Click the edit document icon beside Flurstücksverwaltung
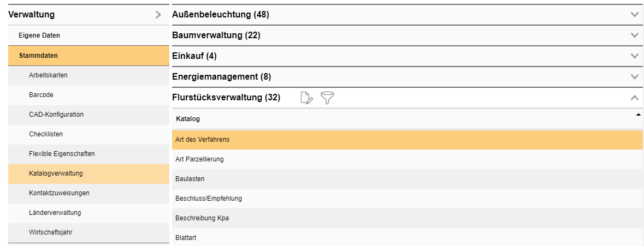 point(307,98)
